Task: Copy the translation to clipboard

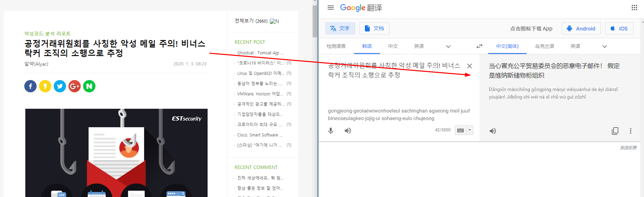Action: (x=615, y=131)
